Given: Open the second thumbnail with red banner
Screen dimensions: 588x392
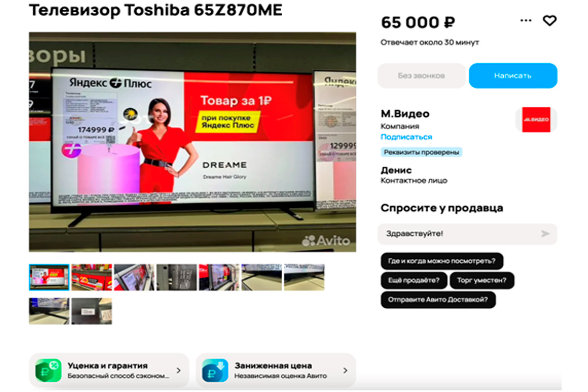Looking at the screenshot, I should (x=92, y=277).
